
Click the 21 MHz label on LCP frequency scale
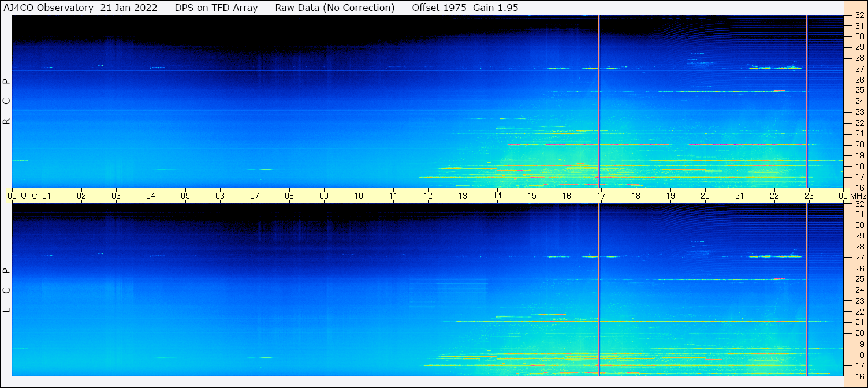click(859, 322)
